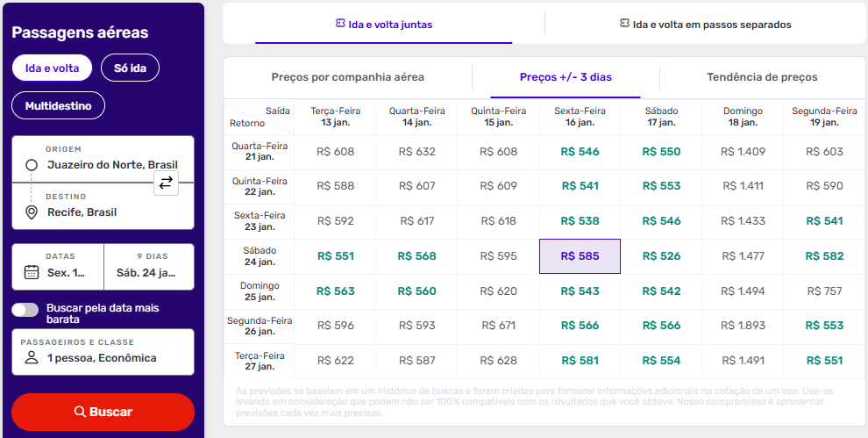Select the Multidestino trip option
The image size is (868, 438).
pos(58,105)
